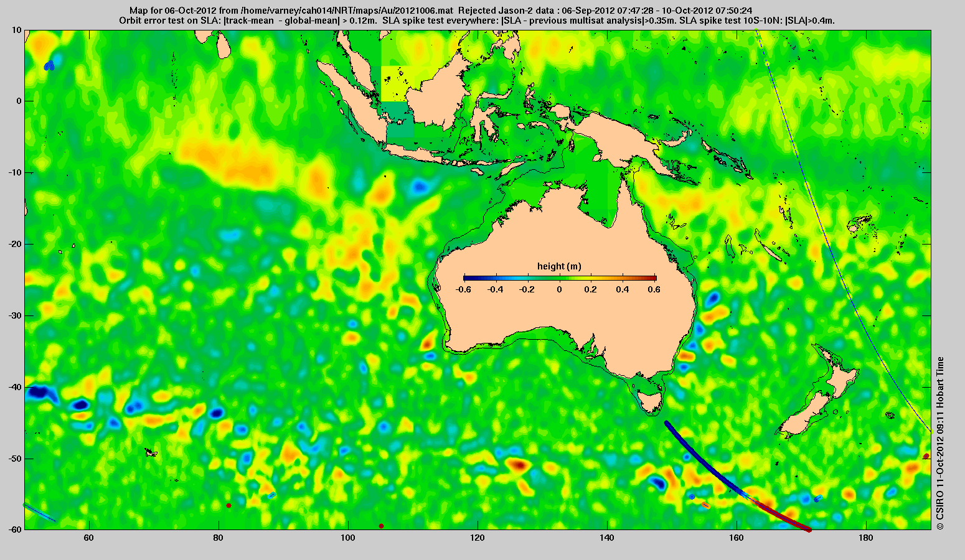
Task: Click the longitude axis label 60
Action: [88, 537]
